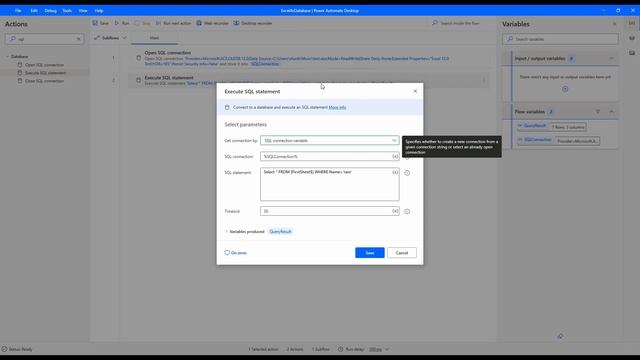Click the Search inside the flow field

[460, 23]
